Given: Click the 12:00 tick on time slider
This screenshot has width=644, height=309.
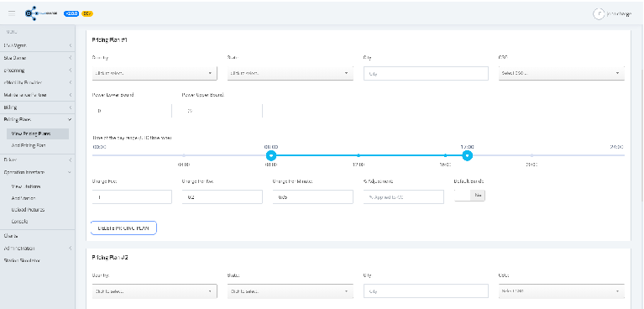Looking at the screenshot, I should (x=359, y=155).
